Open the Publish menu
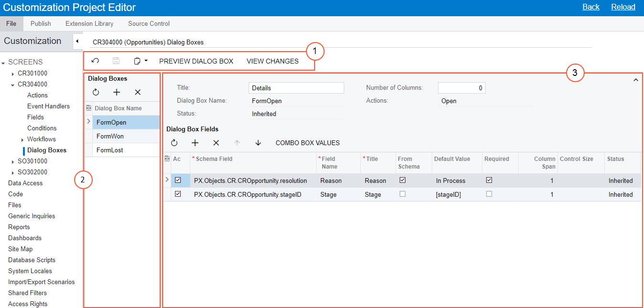 pyautogui.click(x=41, y=23)
